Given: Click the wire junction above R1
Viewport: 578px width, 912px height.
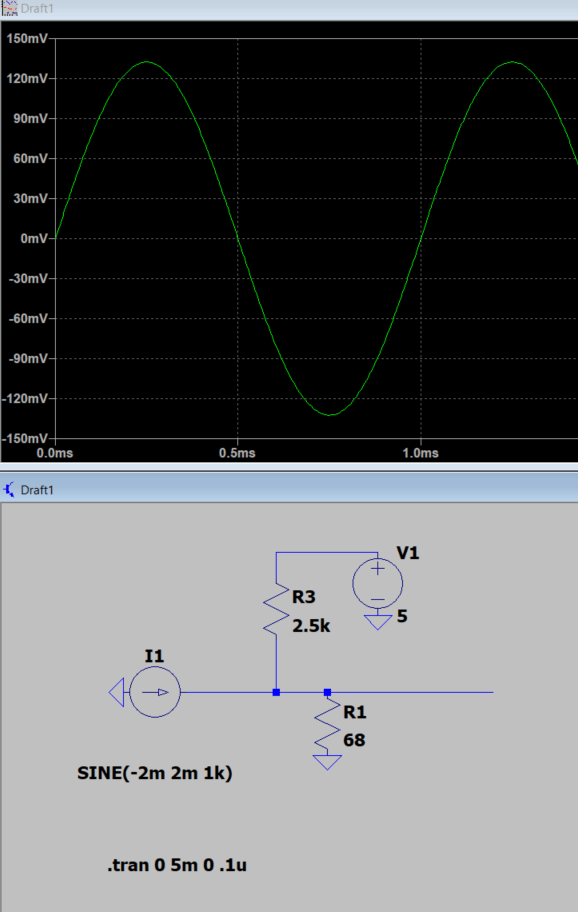Looking at the screenshot, I should click(x=327, y=692).
